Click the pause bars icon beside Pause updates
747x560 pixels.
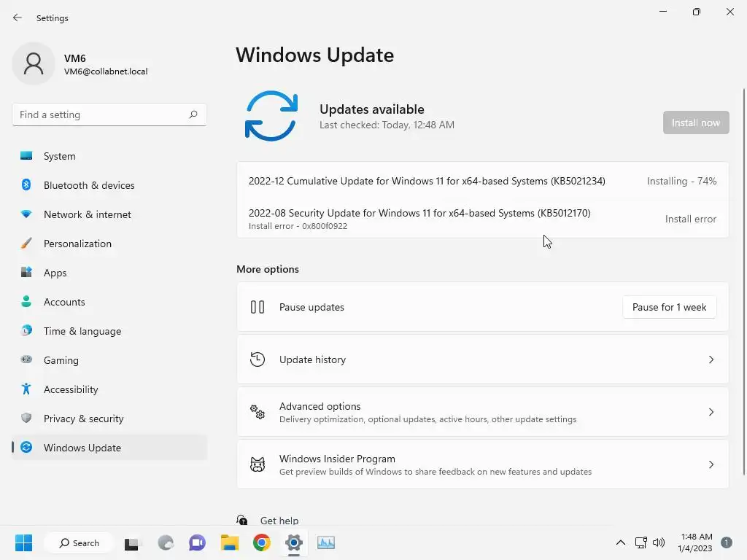(x=258, y=307)
